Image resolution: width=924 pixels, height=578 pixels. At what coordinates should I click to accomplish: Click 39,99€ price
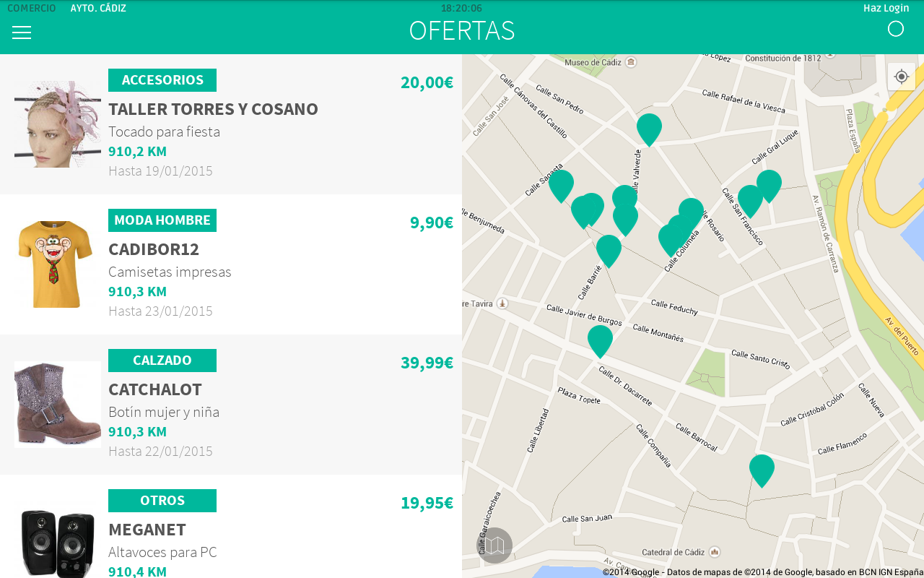(x=427, y=363)
